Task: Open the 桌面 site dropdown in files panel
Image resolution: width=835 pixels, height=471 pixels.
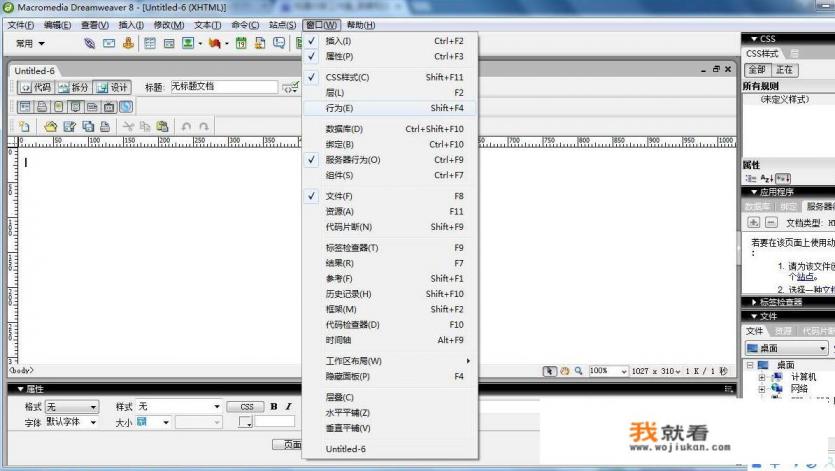Action: pyautogui.click(x=823, y=348)
